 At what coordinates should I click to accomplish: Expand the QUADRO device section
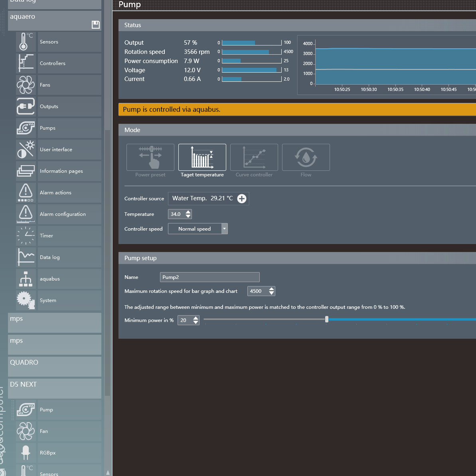pos(55,366)
